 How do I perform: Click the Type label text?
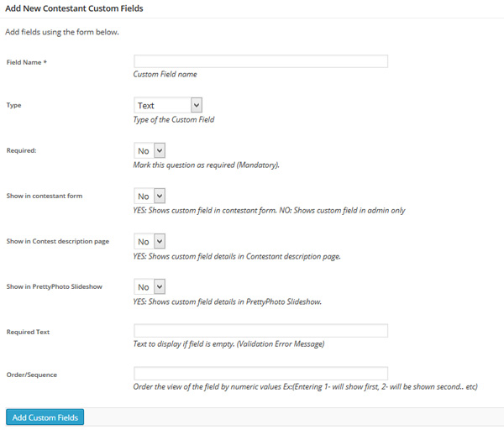(x=13, y=105)
